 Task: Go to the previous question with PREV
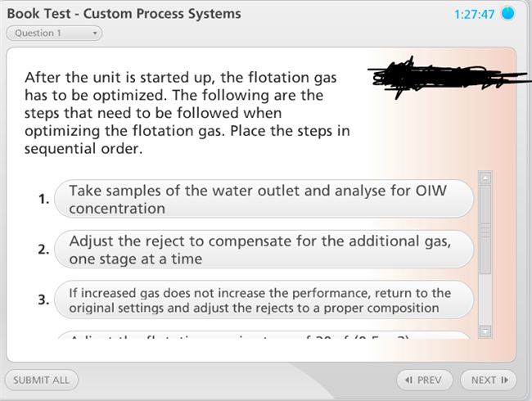point(423,380)
